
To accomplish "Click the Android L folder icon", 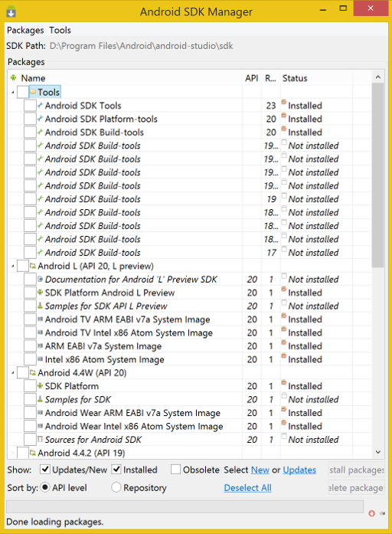I will click(x=33, y=266).
